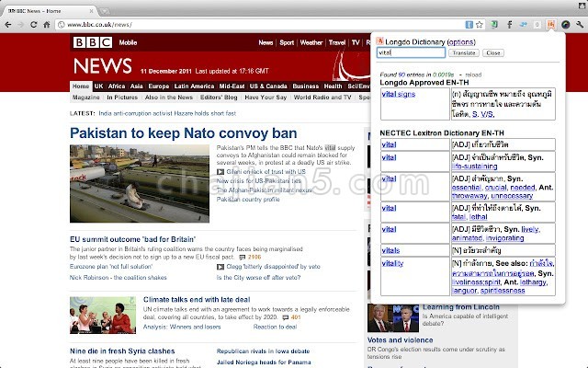Click the reload link in dictionary results
Viewport: 588px width, 368px height.
pyautogui.click(x=473, y=75)
